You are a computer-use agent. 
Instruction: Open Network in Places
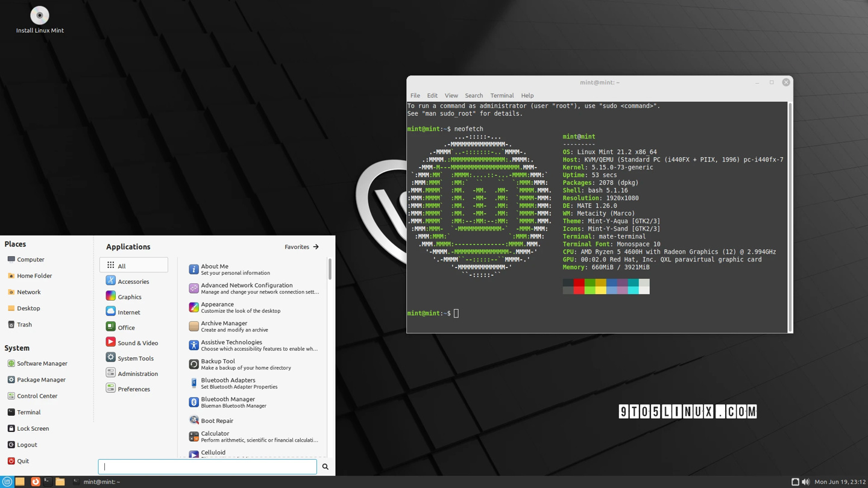point(24,292)
